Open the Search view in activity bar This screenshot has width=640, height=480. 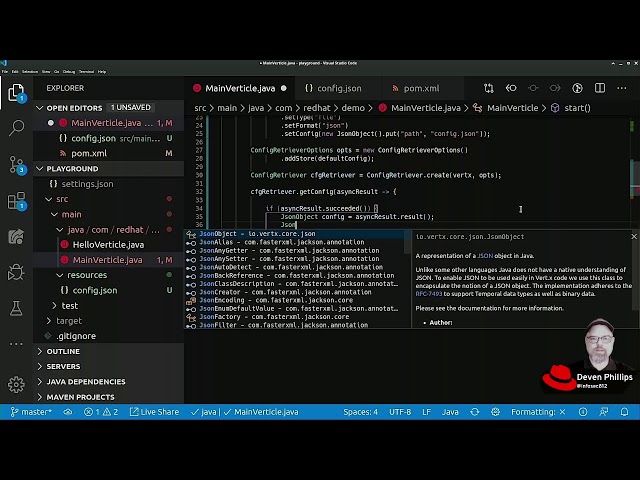coord(16,128)
